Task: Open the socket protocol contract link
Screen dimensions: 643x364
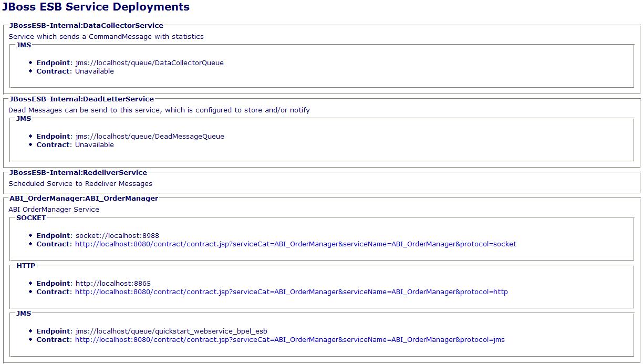Action: [295, 244]
